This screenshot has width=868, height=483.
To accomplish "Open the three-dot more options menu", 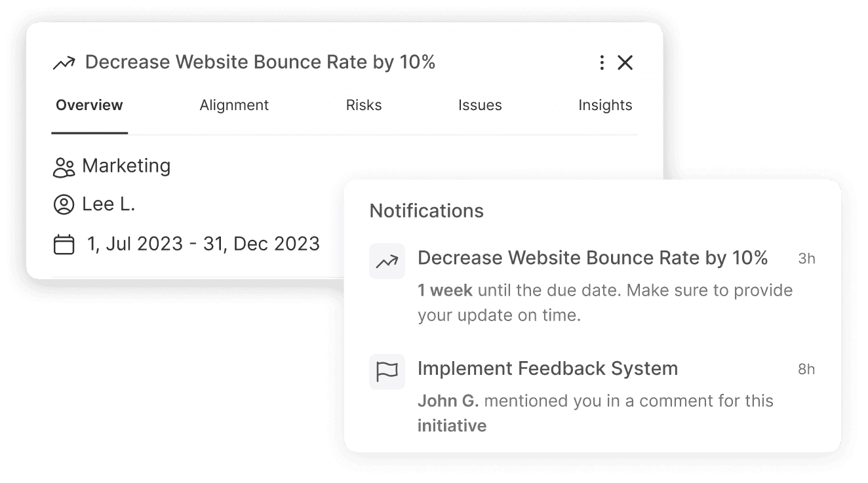I will click(x=602, y=62).
